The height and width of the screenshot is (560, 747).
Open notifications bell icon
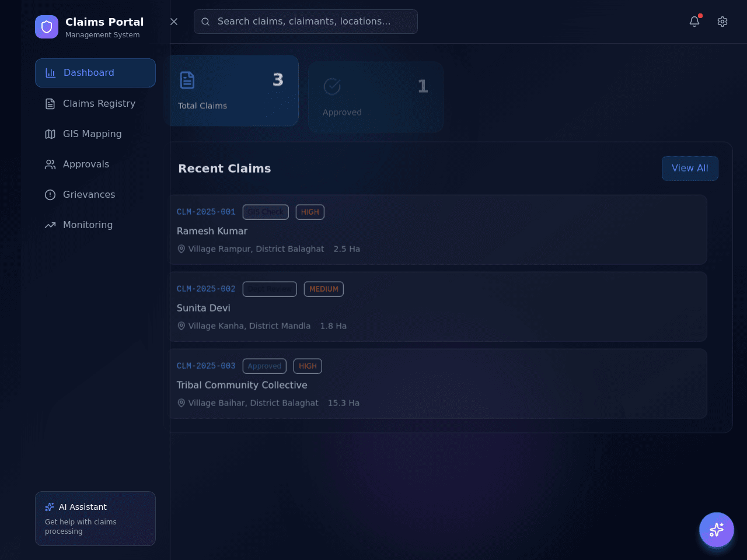point(694,22)
